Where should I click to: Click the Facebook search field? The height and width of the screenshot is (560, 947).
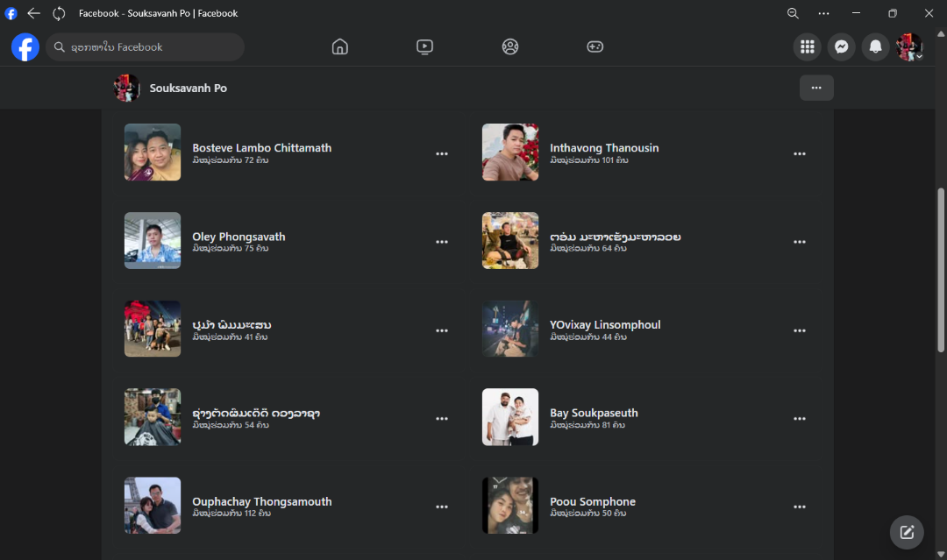point(146,47)
